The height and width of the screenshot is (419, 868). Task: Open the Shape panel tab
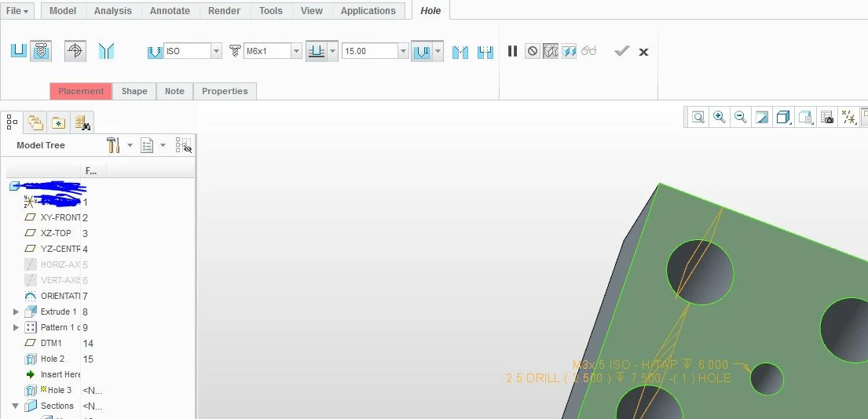click(134, 91)
